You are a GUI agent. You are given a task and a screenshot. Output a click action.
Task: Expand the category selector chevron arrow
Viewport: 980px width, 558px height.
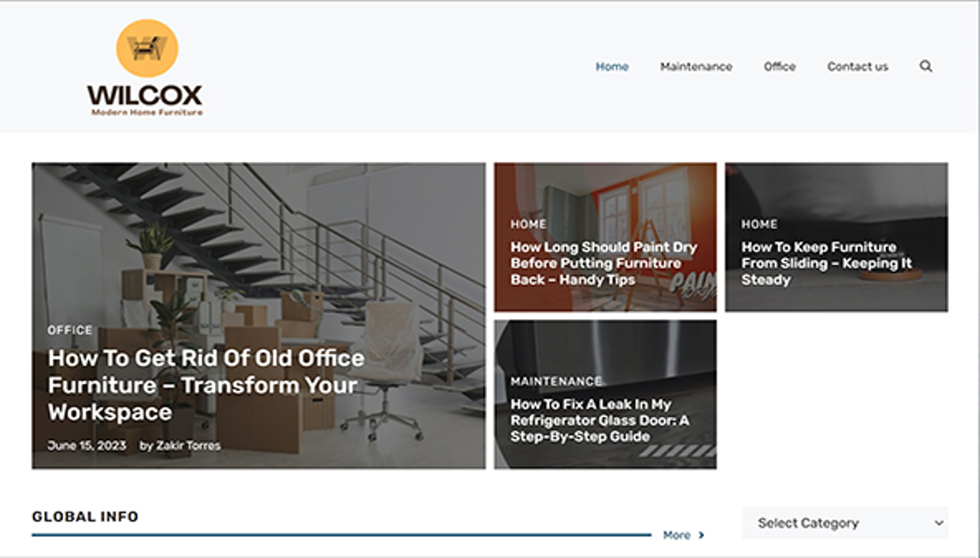[938, 523]
